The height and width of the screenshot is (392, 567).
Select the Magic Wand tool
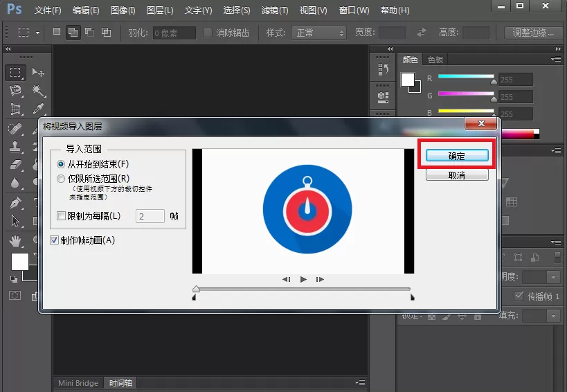[37, 91]
